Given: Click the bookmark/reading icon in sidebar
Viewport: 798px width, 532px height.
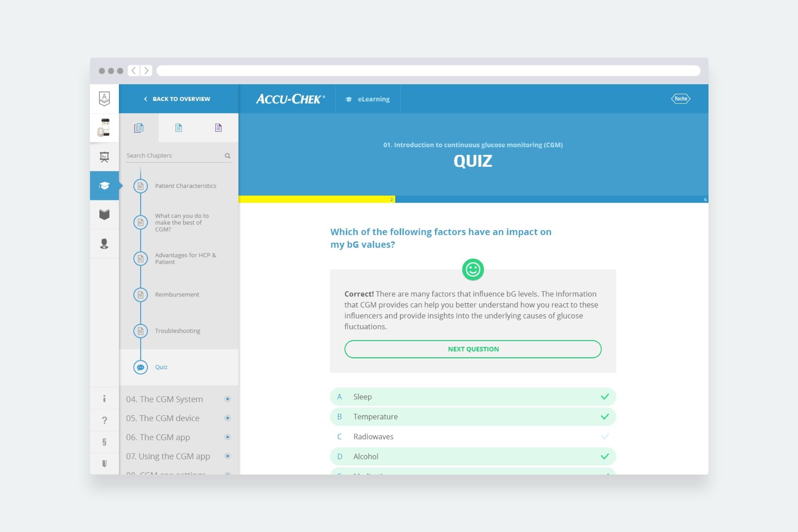Looking at the screenshot, I should pyautogui.click(x=105, y=214).
